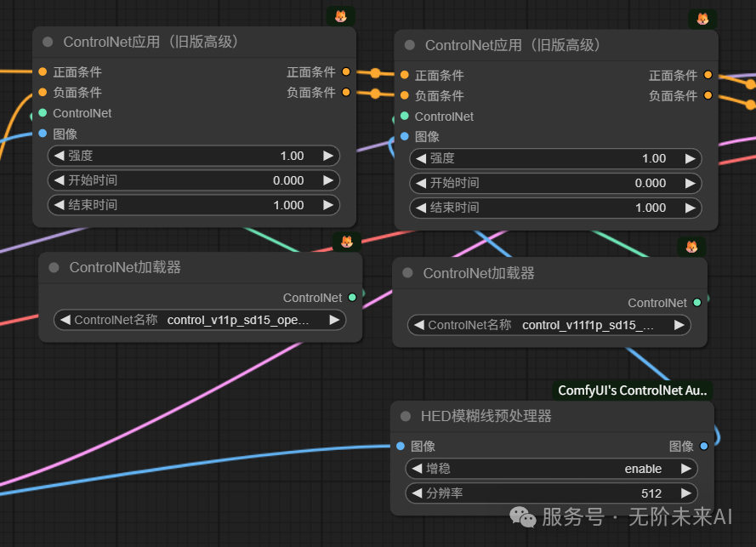756x547 pixels.
Task: Click the 负面条件 input dot on right ControlNet应用 node
Action: [x=405, y=95]
